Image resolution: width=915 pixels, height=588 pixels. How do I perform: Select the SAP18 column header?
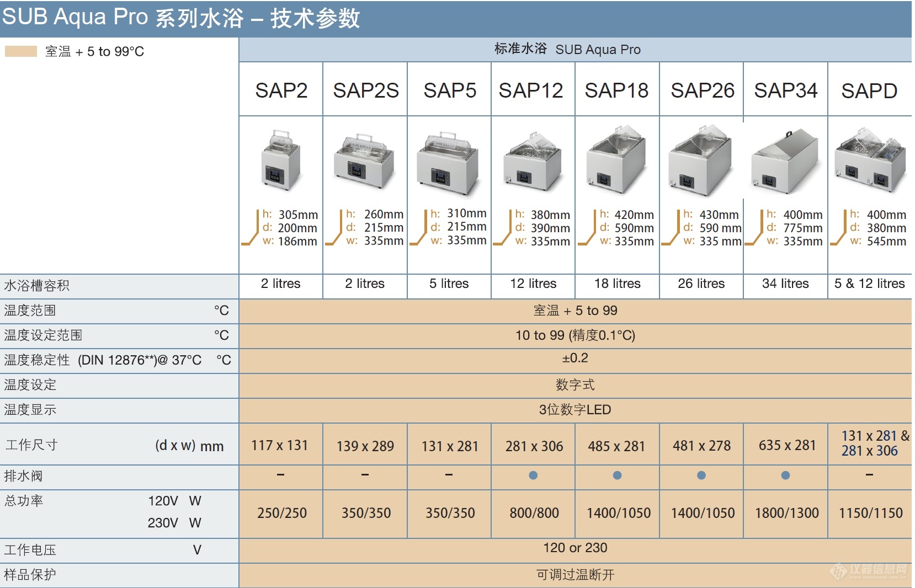[x=616, y=90]
